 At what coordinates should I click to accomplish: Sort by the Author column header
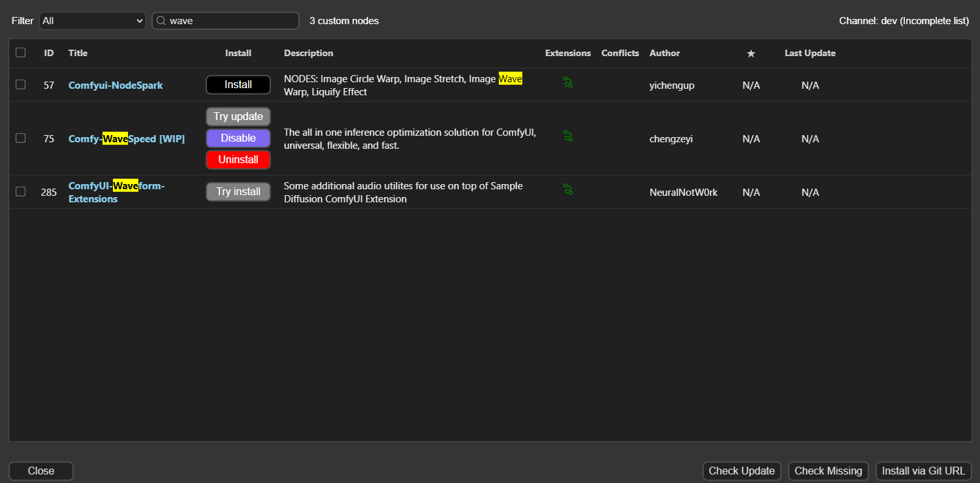click(665, 53)
